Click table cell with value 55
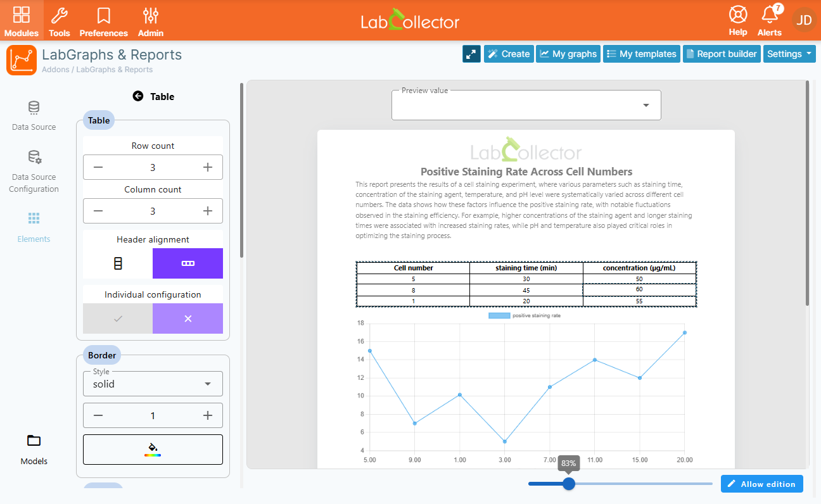This screenshot has height=504, width=821. [639, 301]
